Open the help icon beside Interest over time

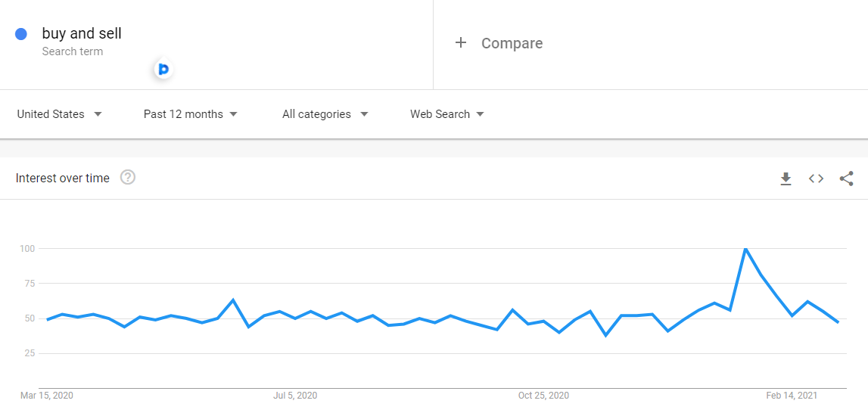click(128, 178)
